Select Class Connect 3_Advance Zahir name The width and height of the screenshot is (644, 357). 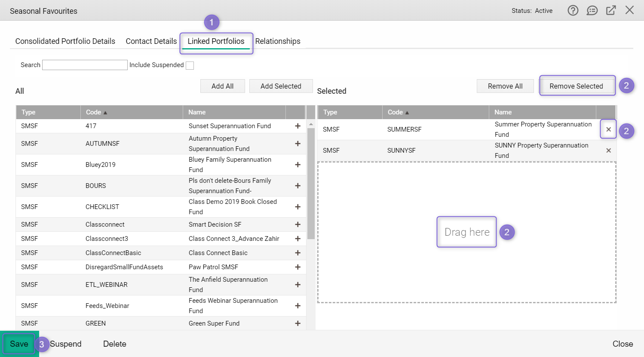(234, 239)
